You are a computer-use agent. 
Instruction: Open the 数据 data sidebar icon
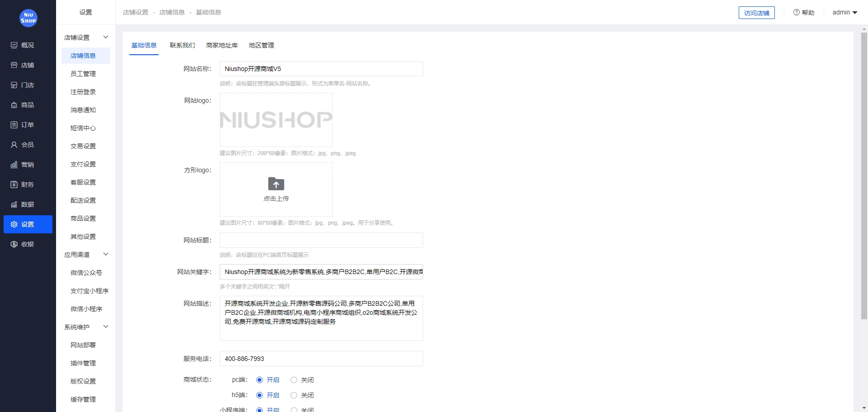[14, 204]
